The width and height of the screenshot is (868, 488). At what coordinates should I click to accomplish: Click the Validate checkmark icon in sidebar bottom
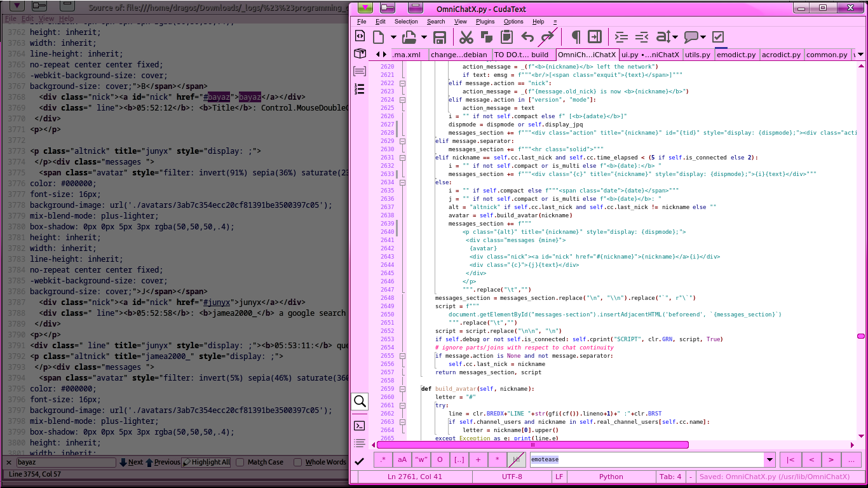[360, 461]
